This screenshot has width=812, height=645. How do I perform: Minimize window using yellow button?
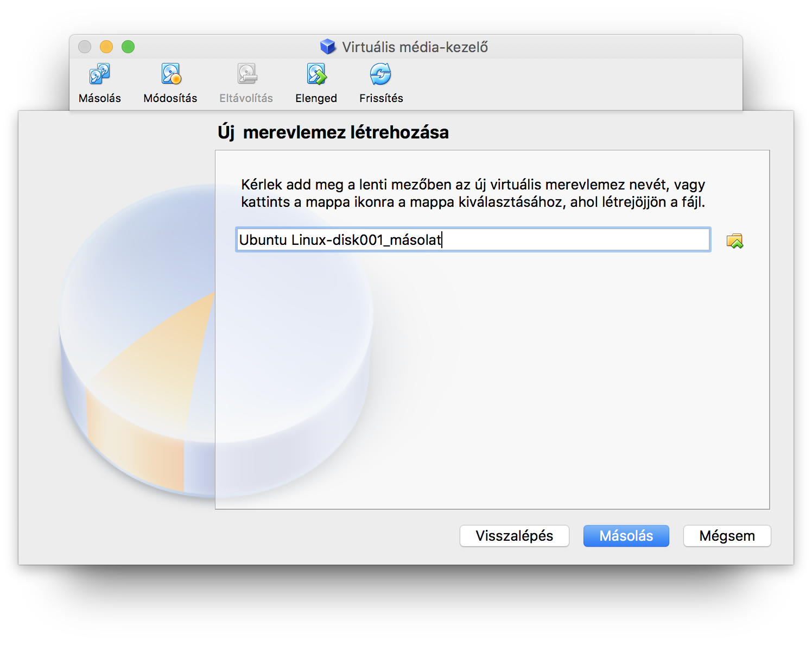pos(106,47)
